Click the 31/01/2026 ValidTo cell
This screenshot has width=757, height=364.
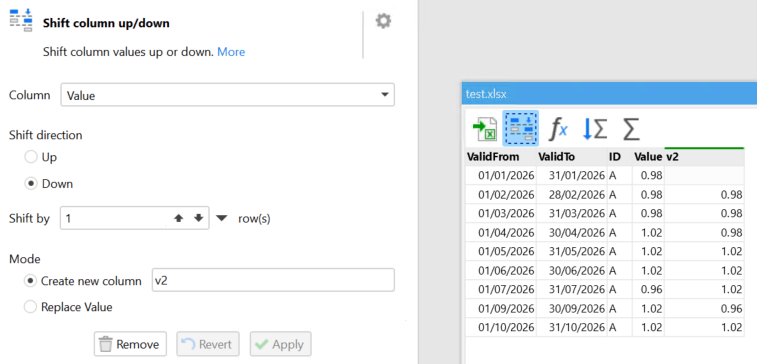[x=572, y=175]
